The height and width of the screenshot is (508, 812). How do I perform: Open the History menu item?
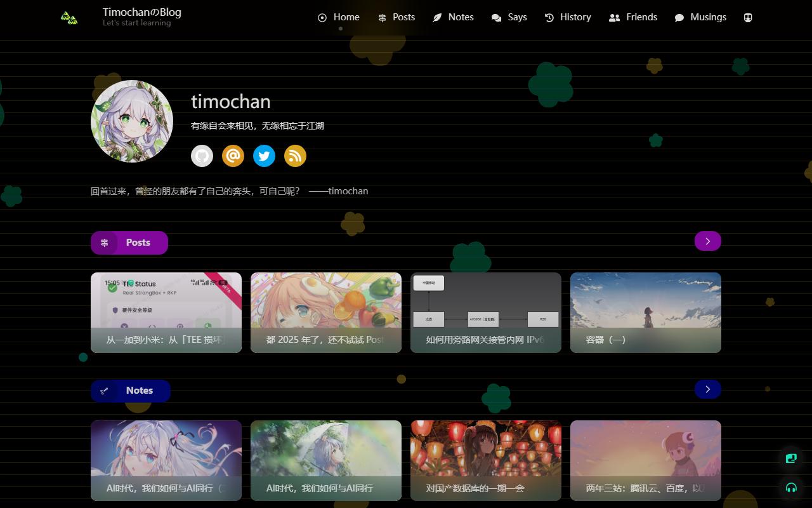point(568,18)
